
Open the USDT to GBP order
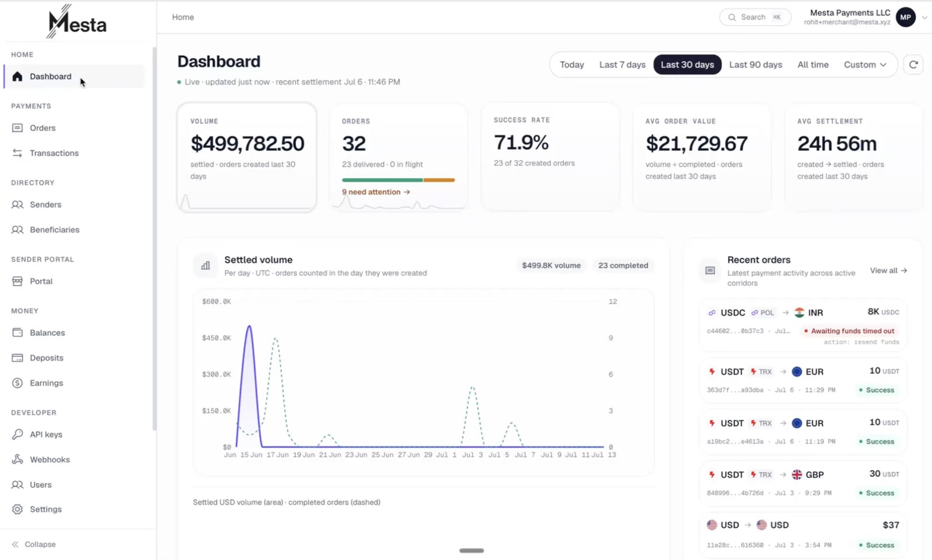tap(803, 483)
